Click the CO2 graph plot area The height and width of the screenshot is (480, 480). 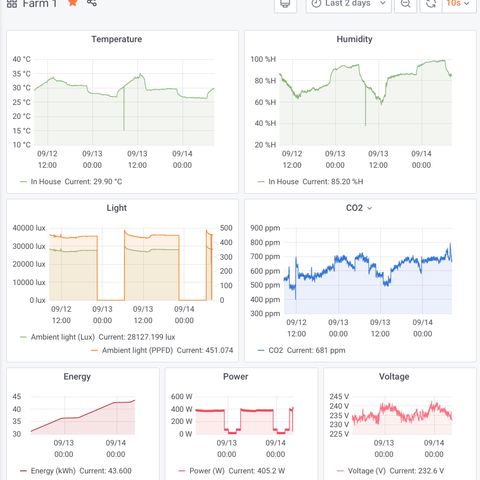(x=368, y=271)
